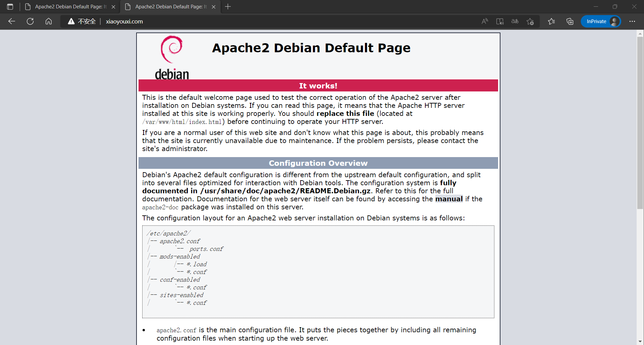Viewport: 644px width, 345px height.
Task: Click the Configuration Overview heading
Action: [x=318, y=163]
